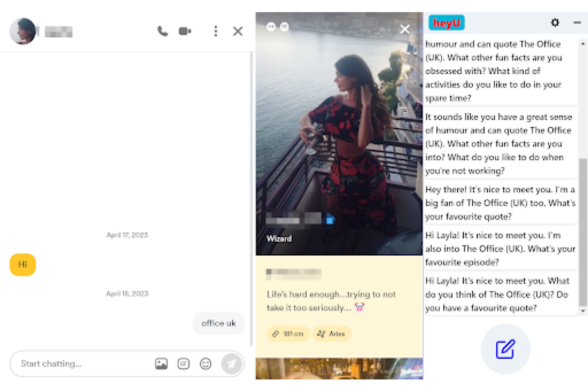Click the 'Aries' zodiac chip
This screenshot has height=392, width=588.
point(332,334)
